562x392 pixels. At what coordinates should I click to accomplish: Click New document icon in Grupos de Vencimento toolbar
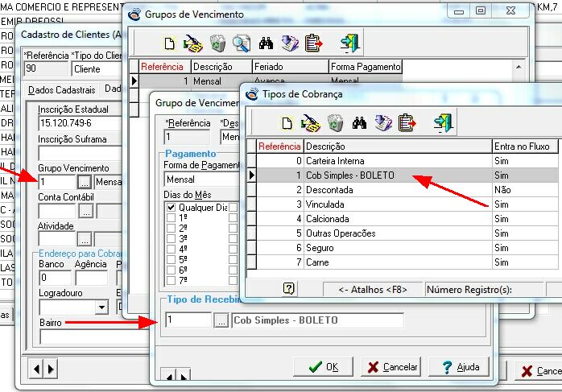coord(169,43)
